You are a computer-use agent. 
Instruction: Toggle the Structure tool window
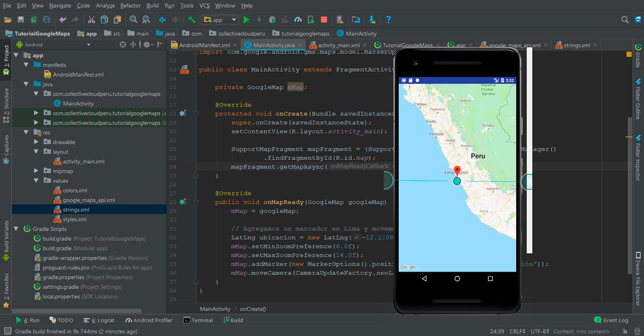(x=6, y=105)
